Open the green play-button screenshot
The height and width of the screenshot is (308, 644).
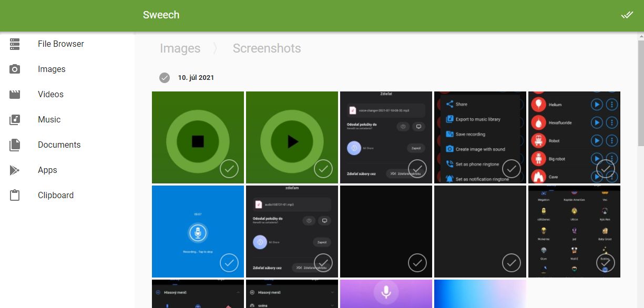pos(292,137)
